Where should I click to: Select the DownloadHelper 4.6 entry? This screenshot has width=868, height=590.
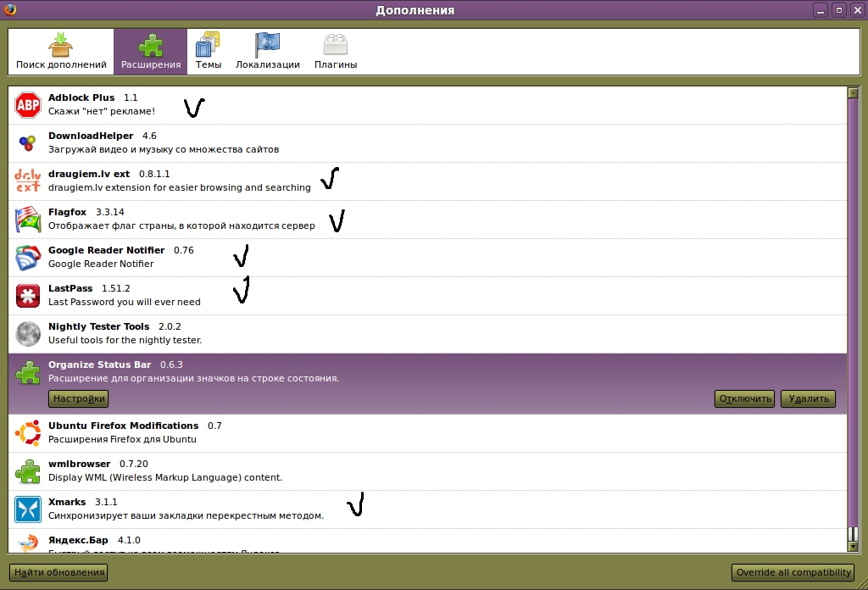[x=427, y=142]
